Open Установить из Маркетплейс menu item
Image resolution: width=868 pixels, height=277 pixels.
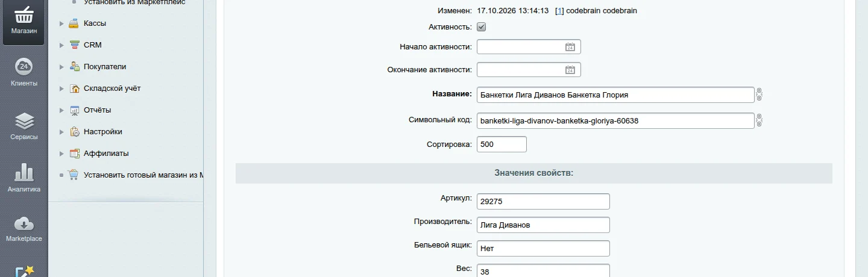pyautogui.click(x=134, y=2)
